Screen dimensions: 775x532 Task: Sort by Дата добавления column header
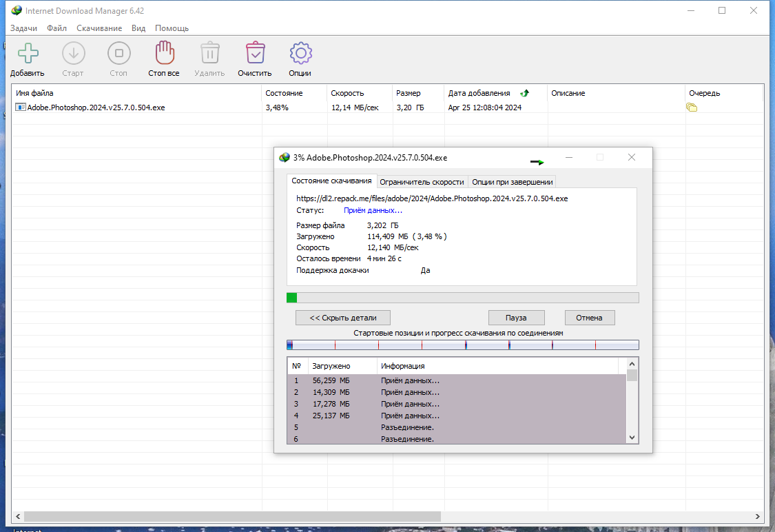(x=479, y=93)
